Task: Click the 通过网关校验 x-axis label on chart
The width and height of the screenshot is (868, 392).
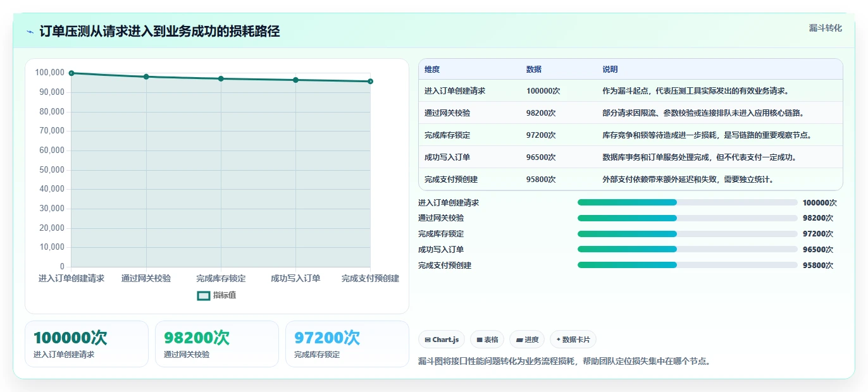Action: [x=146, y=278]
